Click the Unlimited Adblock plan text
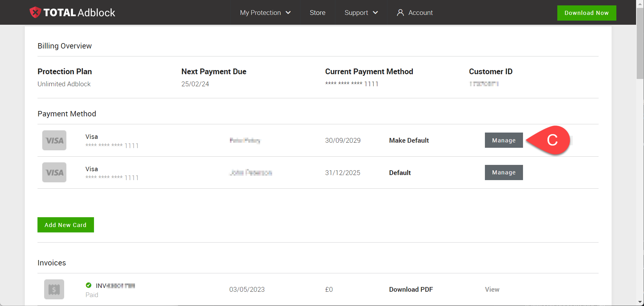 [x=64, y=84]
